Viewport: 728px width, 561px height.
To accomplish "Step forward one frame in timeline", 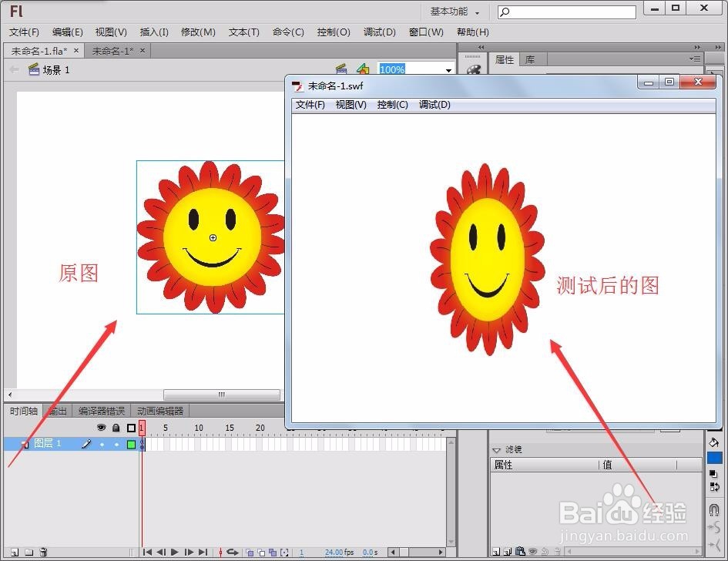I will (x=189, y=553).
